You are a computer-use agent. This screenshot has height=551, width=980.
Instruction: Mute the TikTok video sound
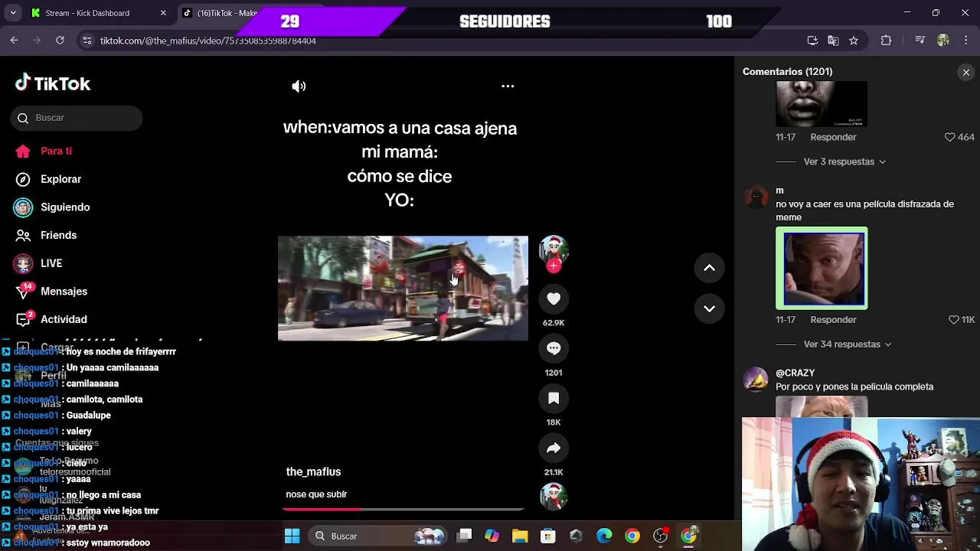point(299,86)
